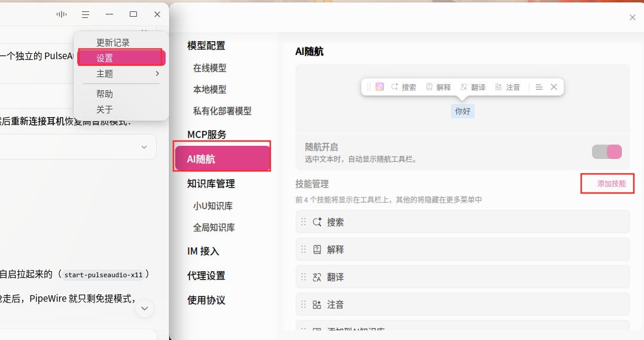Viewport: 644px width, 340px height.
Task: Click the 解释 icon in preview toolbar
Action: point(429,87)
